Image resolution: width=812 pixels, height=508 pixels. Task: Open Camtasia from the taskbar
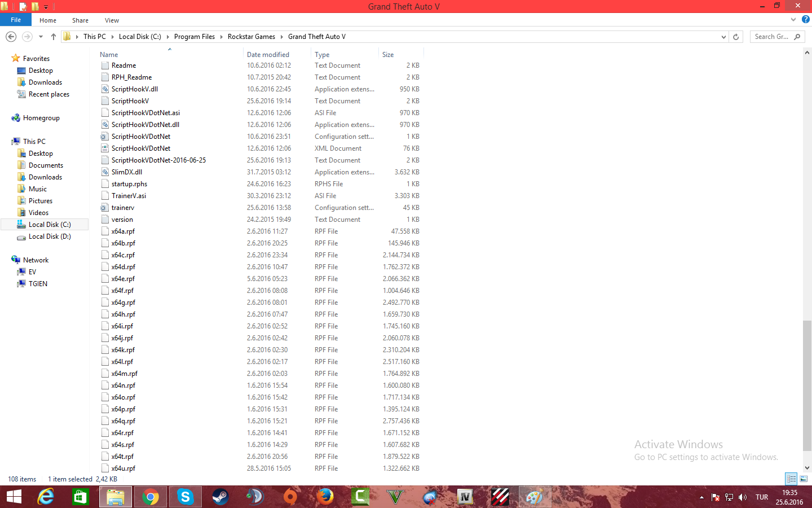point(360,497)
